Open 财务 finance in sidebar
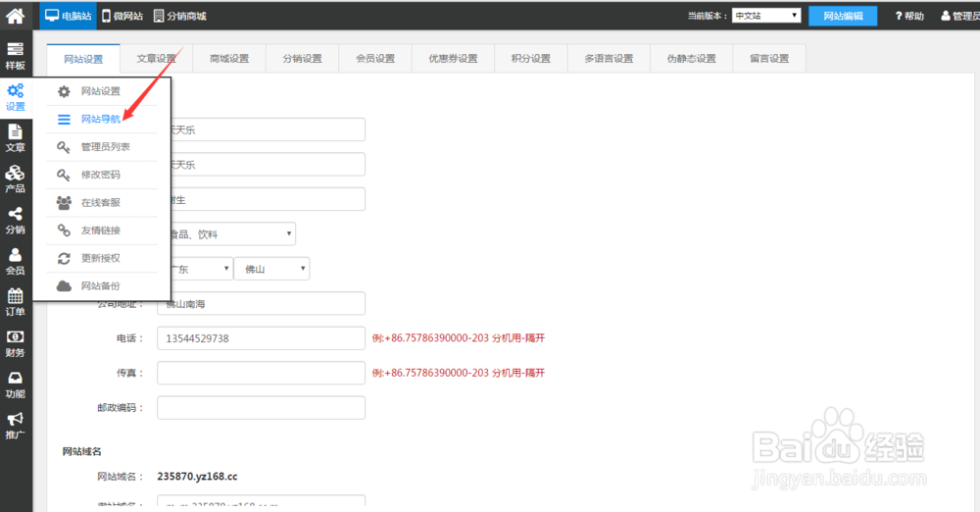The height and width of the screenshot is (512, 980). click(x=16, y=343)
